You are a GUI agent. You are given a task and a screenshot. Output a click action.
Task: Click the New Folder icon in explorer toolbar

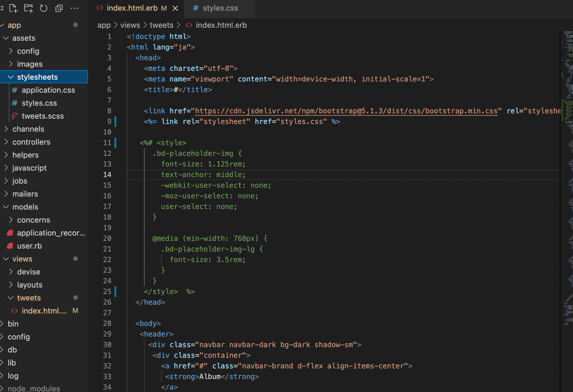29,8
